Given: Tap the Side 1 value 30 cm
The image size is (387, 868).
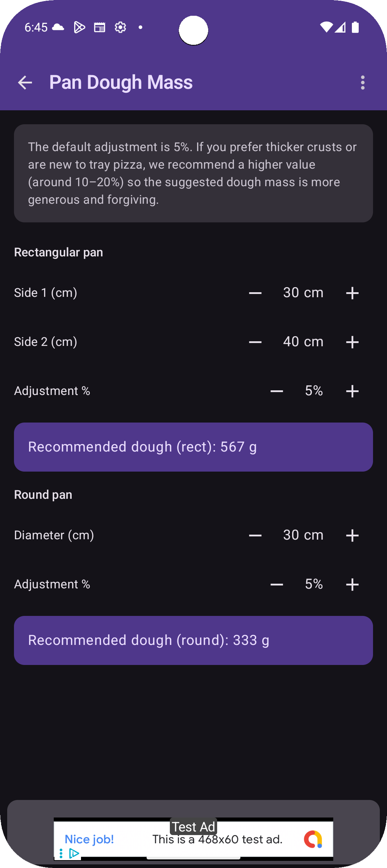Looking at the screenshot, I should [303, 293].
